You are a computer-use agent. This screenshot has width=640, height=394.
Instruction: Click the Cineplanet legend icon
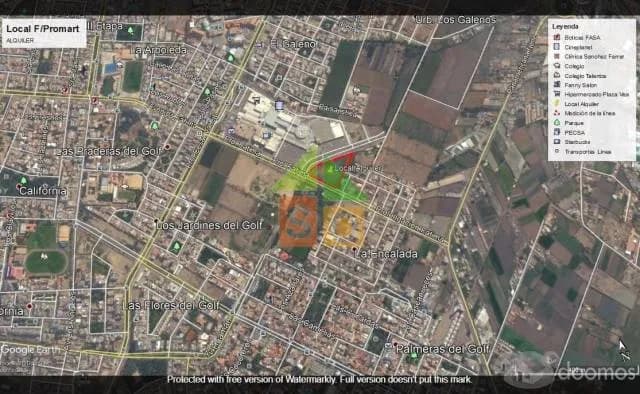coord(557,47)
